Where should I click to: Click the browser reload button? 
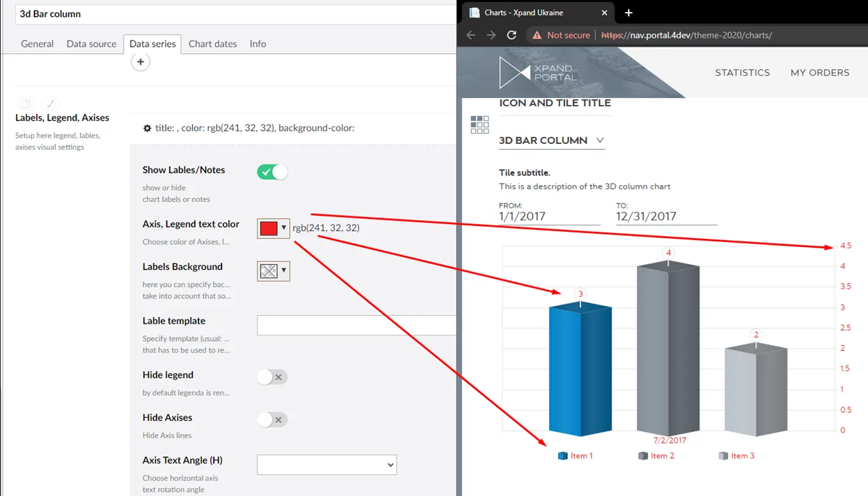click(511, 35)
